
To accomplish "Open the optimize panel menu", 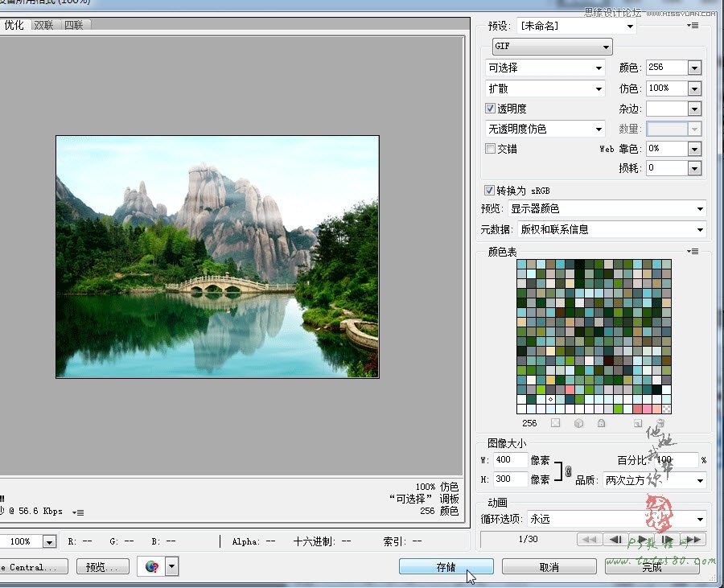I will coord(692,25).
